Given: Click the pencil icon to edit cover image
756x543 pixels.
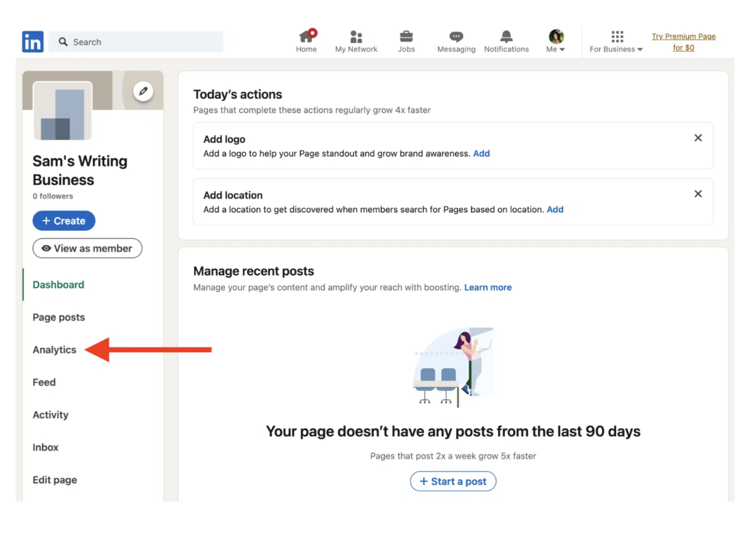Looking at the screenshot, I should point(143,91).
